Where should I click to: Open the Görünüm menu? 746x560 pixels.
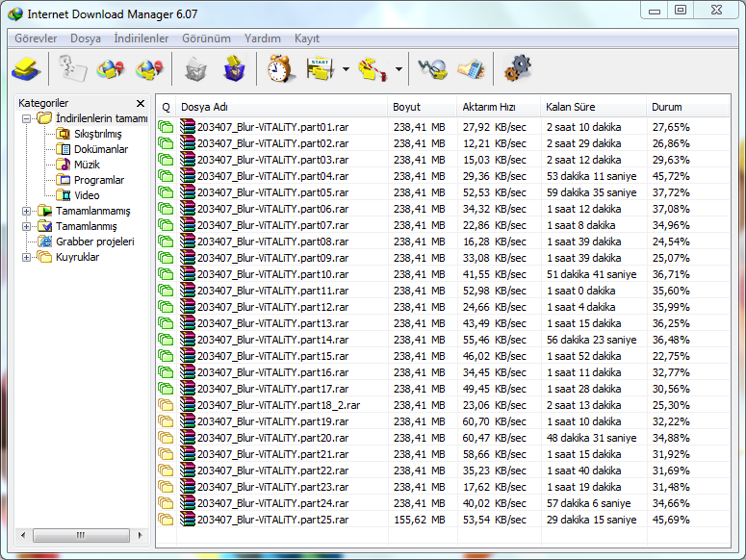pyautogui.click(x=207, y=38)
